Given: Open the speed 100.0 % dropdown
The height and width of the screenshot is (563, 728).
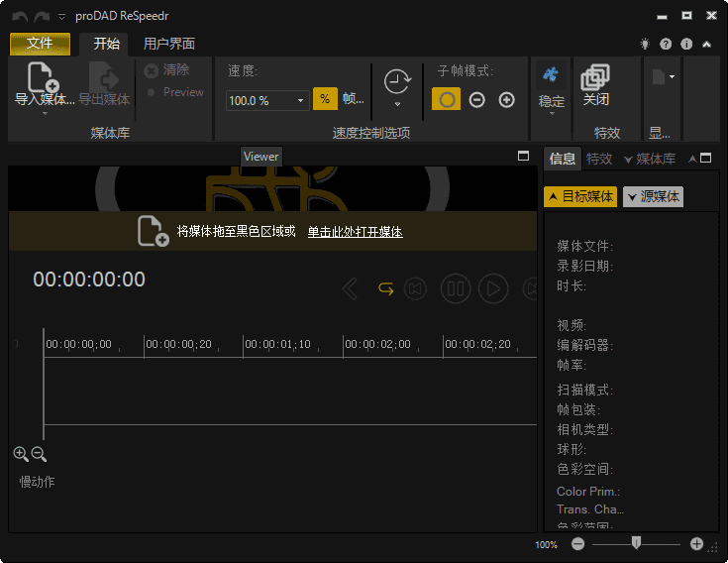Looking at the screenshot, I should [x=301, y=100].
